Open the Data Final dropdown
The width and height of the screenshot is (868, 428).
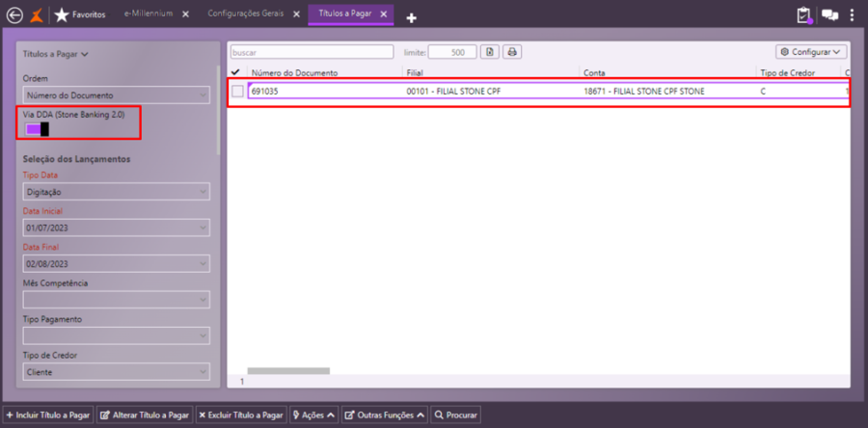tap(117, 264)
